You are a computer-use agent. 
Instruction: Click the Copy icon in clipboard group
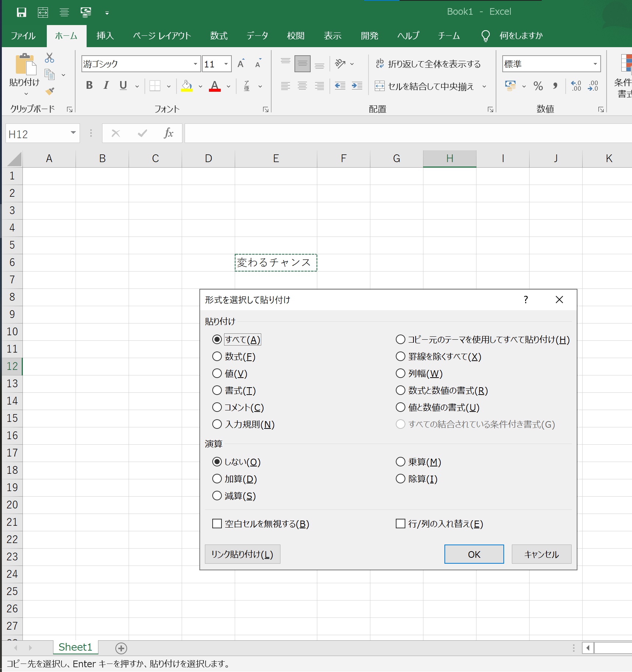coord(49,75)
